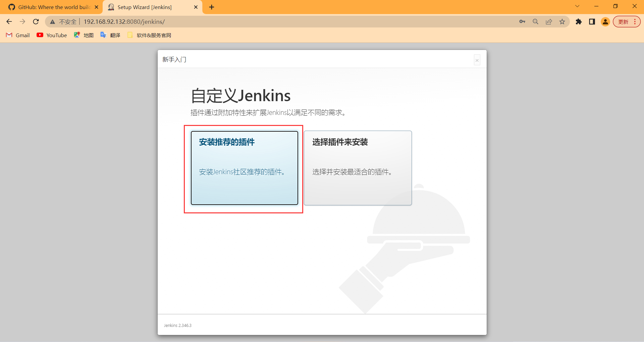Open Gmail bookmark
This screenshot has height=342, width=644.
click(18, 35)
